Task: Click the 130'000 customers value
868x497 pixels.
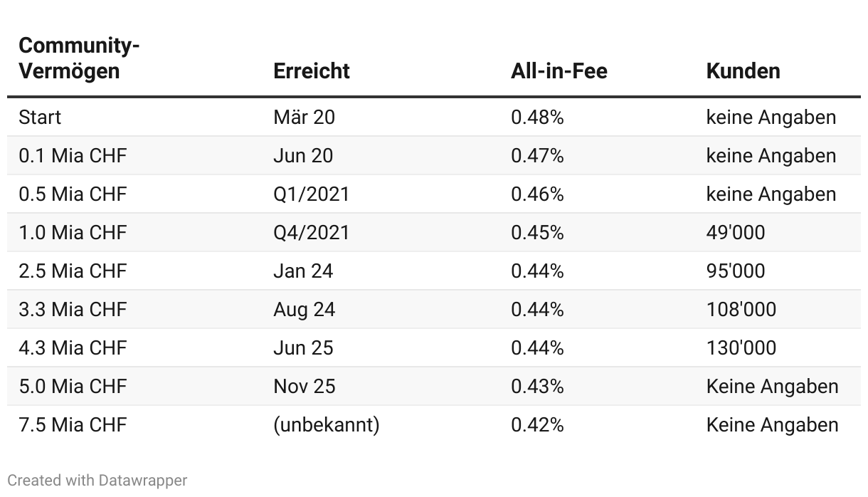Action: point(741,348)
